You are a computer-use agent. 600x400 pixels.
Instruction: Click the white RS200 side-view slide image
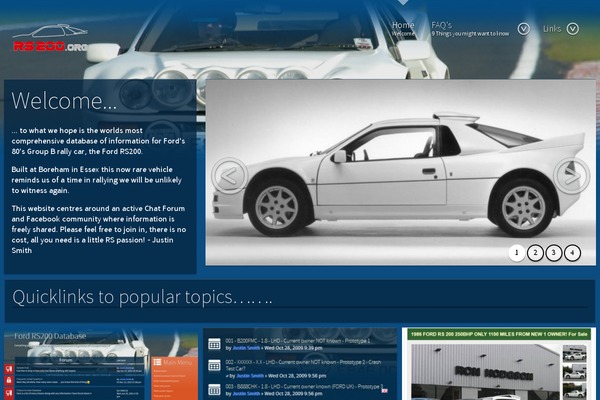coord(400,172)
